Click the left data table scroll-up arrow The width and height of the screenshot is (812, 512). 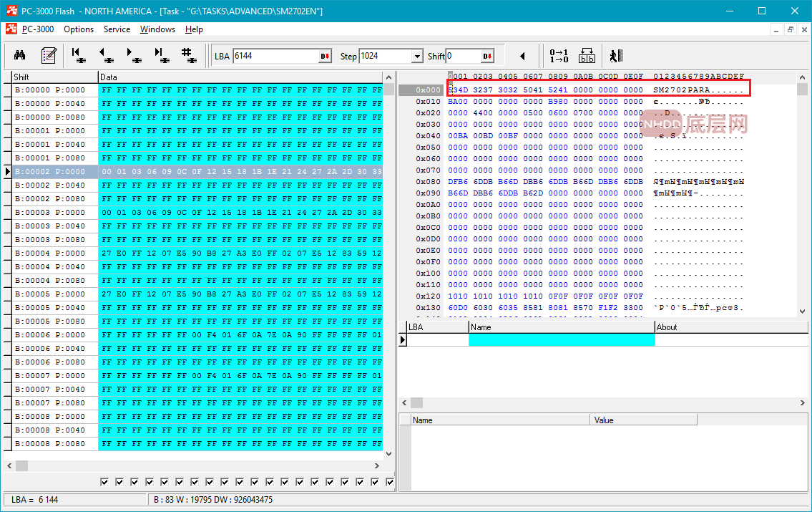pos(389,77)
